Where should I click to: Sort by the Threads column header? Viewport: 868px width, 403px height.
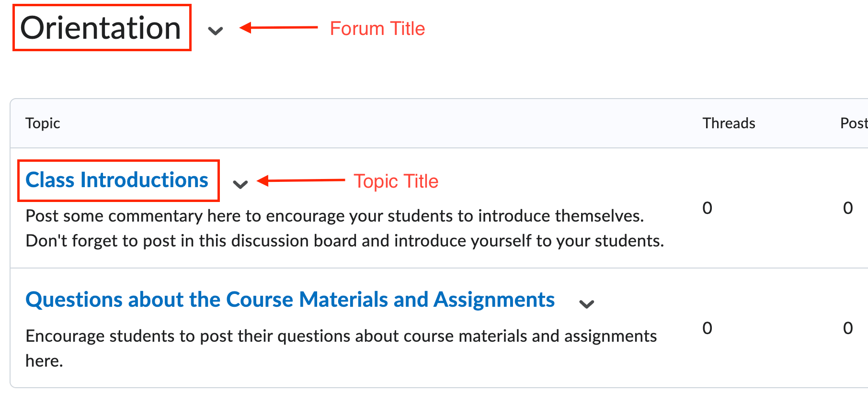(x=729, y=123)
